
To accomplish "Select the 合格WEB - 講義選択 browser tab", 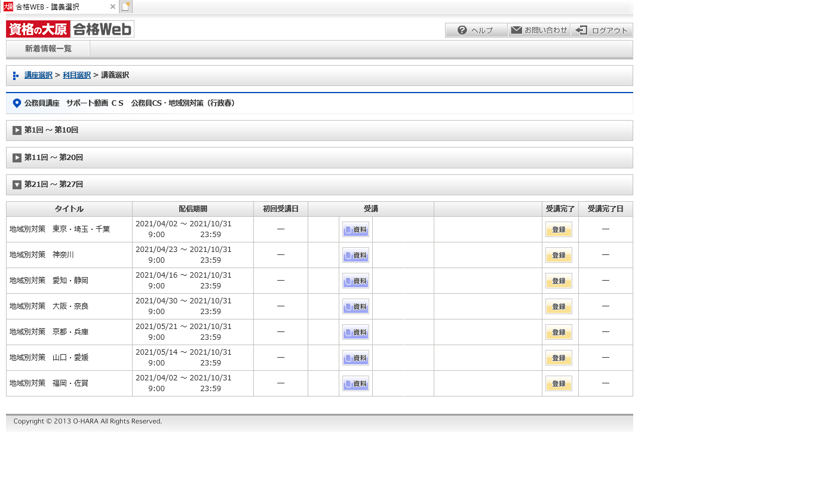I will point(59,7).
